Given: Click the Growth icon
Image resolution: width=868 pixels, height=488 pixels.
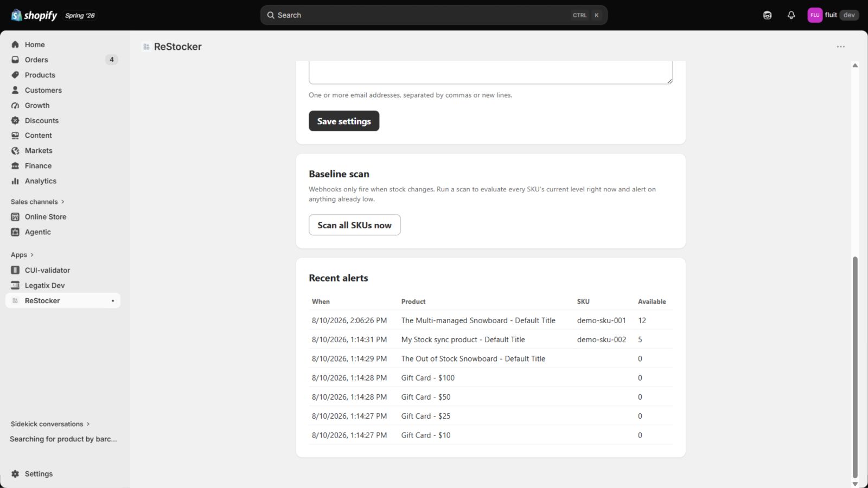Looking at the screenshot, I should [15, 105].
